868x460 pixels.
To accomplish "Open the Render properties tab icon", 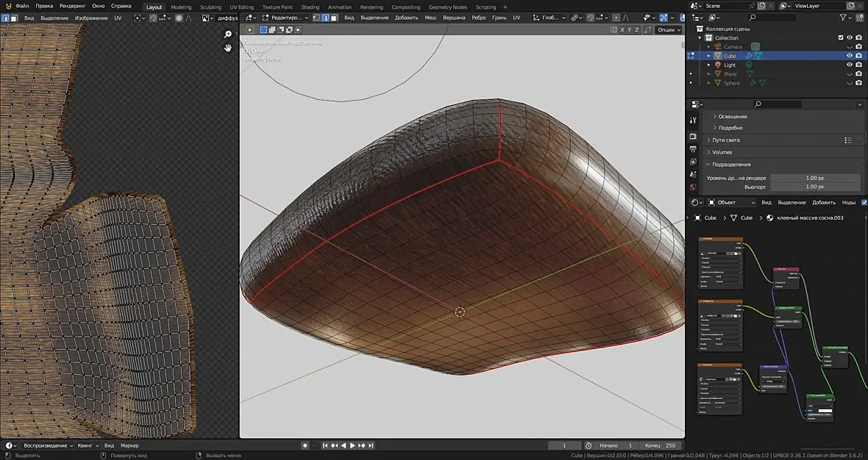I will (693, 136).
